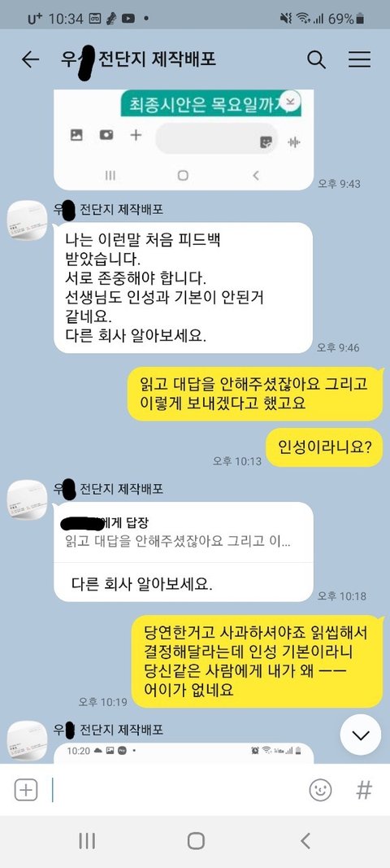Image resolution: width=390 pixels, height=868 pixels.
Task: Tap the Android home navigation button
Action: [x=195, y=841]
